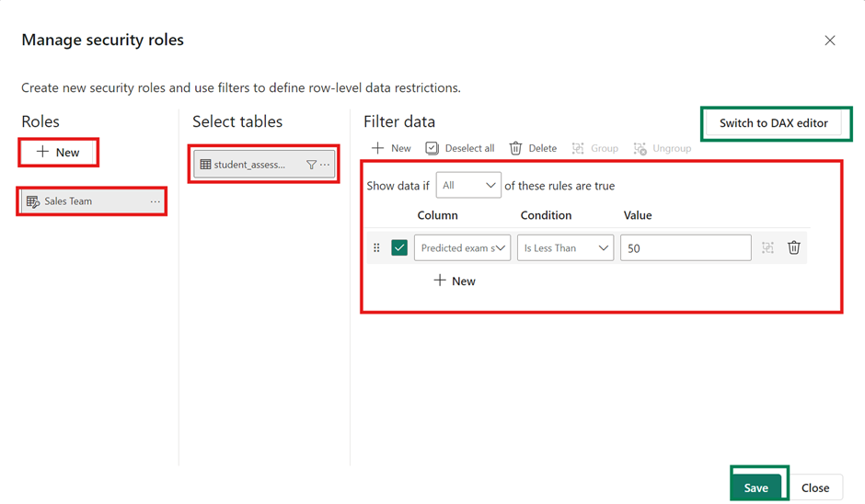Click the trash icon in the rule row
Viewport: 865px width, 504px height.
point(793,247)
